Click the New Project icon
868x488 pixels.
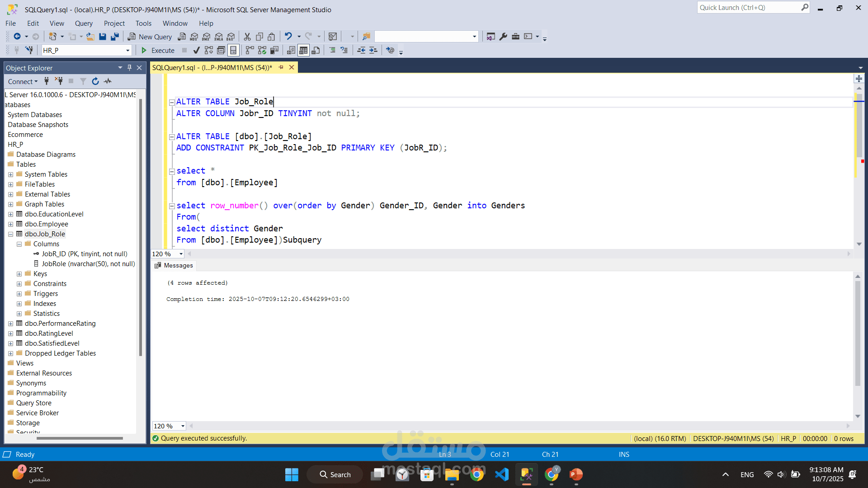point(53,37)
